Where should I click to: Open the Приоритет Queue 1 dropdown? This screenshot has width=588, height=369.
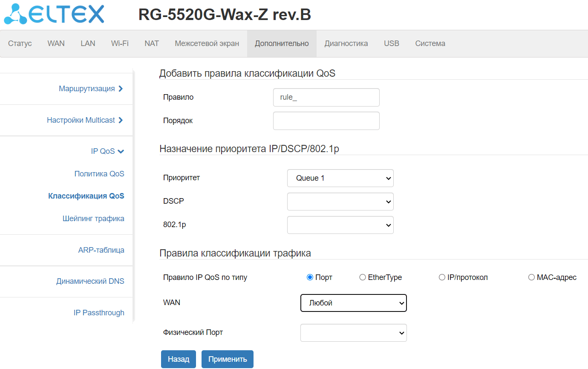coord(340,178)
